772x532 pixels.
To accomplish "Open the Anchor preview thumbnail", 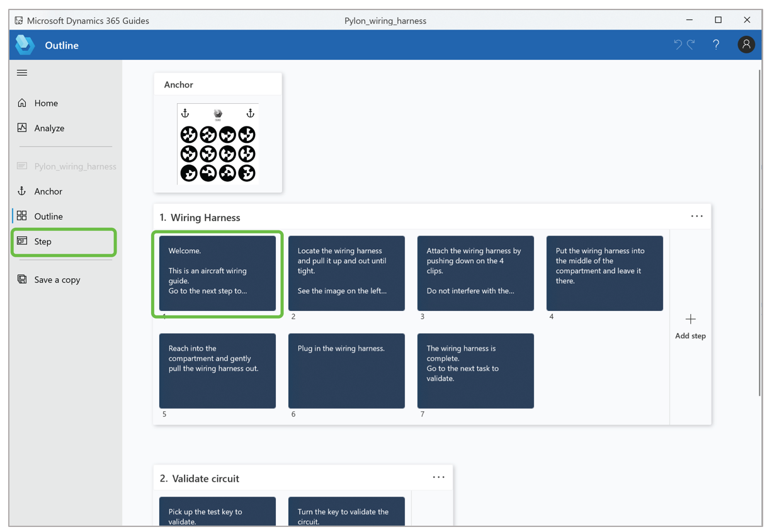I will coord(217,145).
